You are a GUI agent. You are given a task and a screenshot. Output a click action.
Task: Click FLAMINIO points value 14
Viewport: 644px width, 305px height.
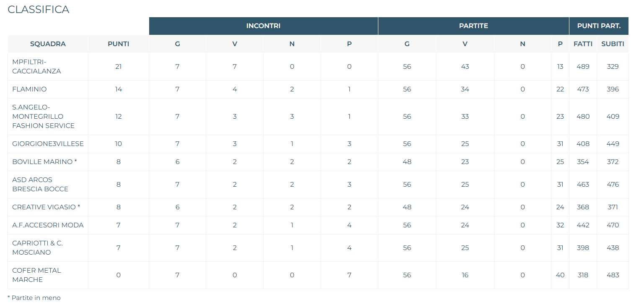click(119, 89)
